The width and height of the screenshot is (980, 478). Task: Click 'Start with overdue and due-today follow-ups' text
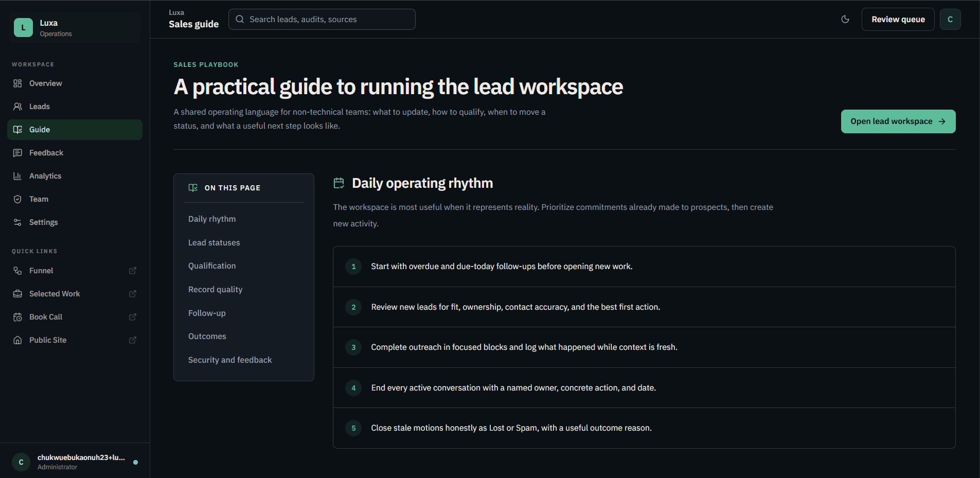[502, 267]
